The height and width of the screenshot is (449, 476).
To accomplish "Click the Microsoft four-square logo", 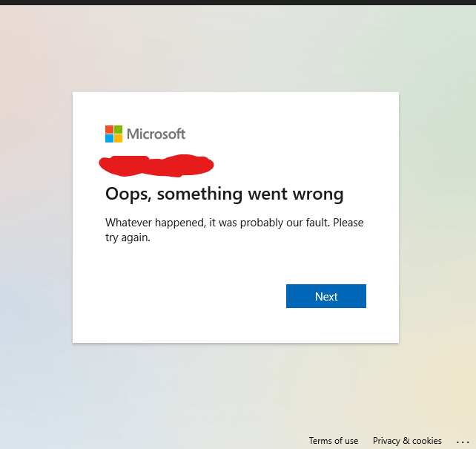I will tap(114, 134).
